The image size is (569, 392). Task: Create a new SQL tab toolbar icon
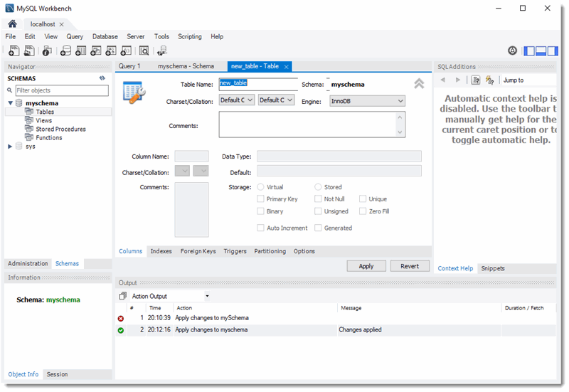tap(14, 51)
